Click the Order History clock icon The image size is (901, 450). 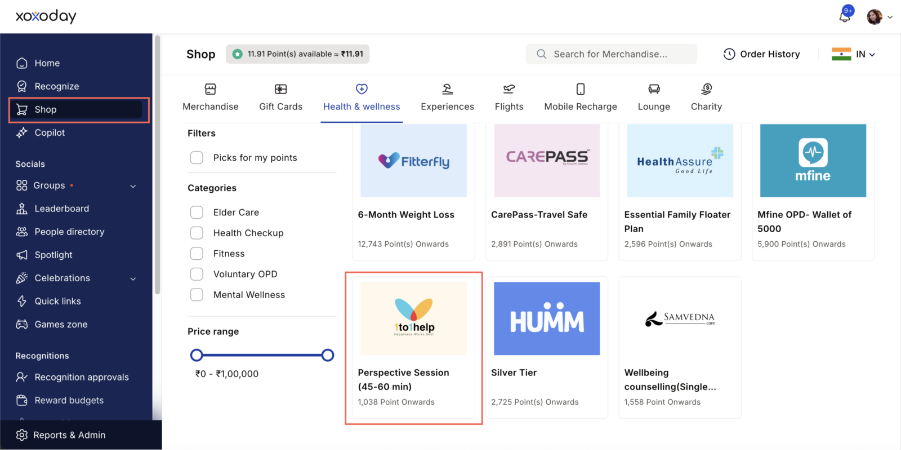729,54
